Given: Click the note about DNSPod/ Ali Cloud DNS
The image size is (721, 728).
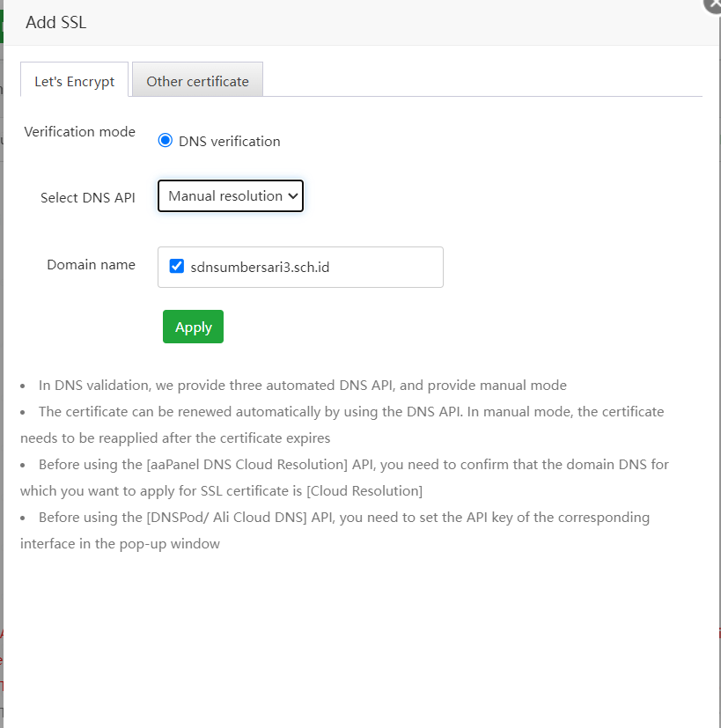Looking at the screenshot, I should tap(335, 531).
